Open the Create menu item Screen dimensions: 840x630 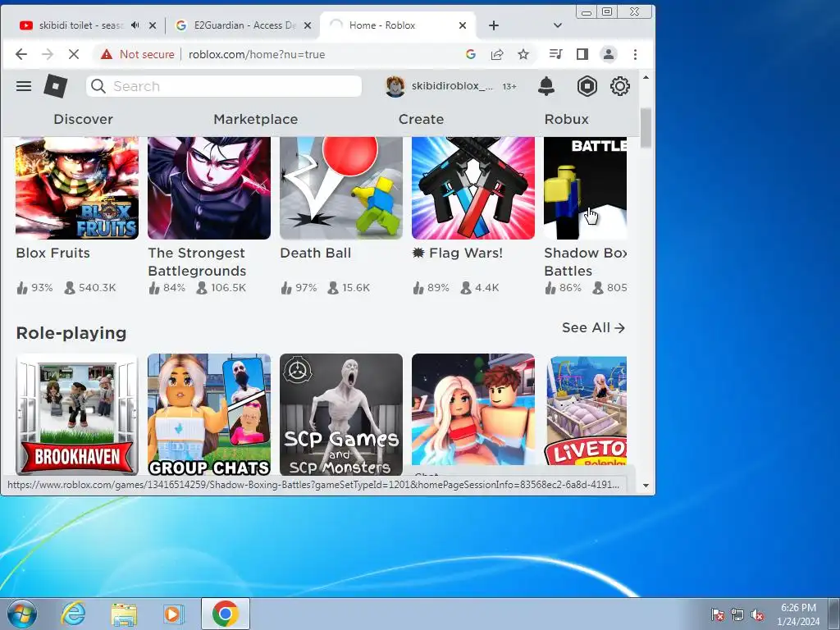click(421, 119)
